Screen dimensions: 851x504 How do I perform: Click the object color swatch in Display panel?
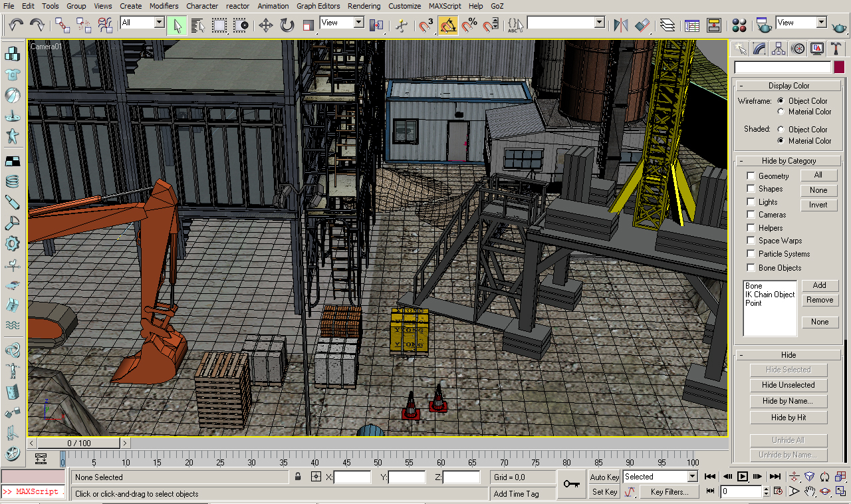click(839, 66)
